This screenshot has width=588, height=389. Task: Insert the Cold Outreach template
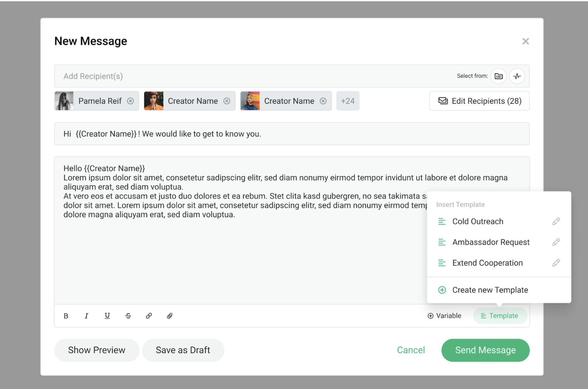click(x=477, y=221)
